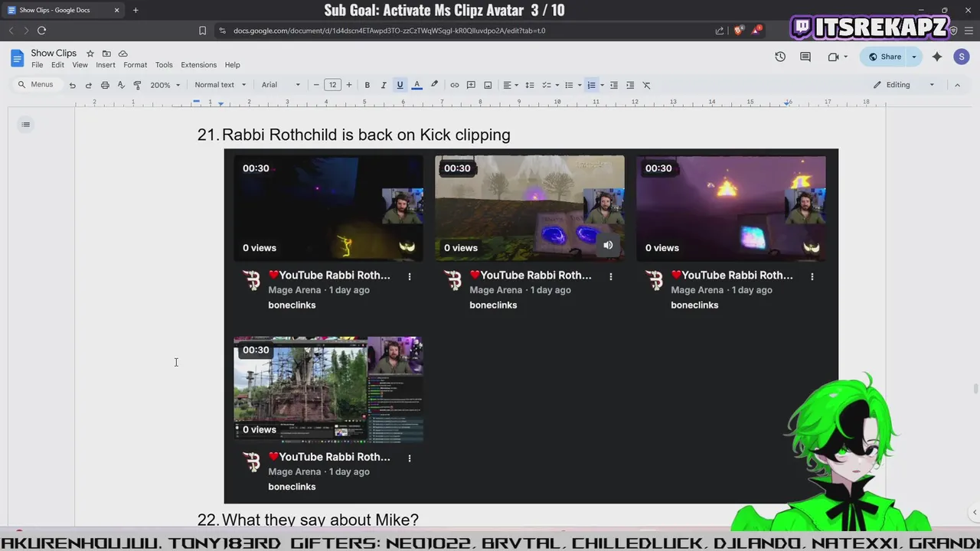Toggle the checklist button
The width and height of the screenshot is (980, 551).
click(x=547, y=85)
